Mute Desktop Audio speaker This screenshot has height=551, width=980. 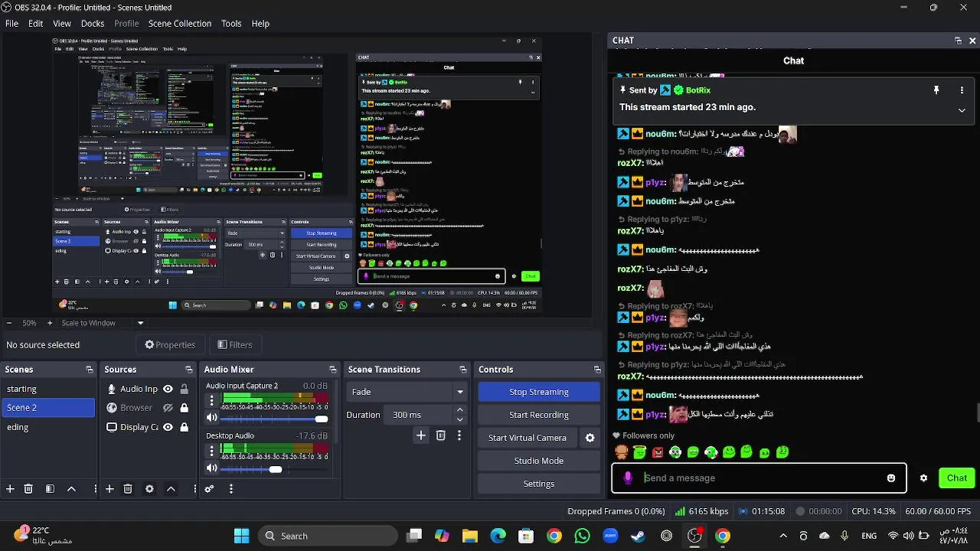point(212,468)
